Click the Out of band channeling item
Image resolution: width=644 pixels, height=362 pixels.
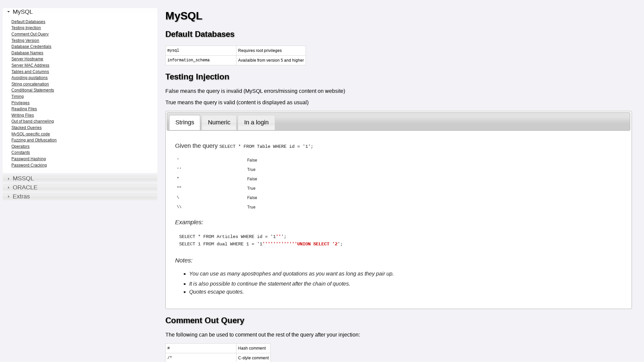(32, 121)
